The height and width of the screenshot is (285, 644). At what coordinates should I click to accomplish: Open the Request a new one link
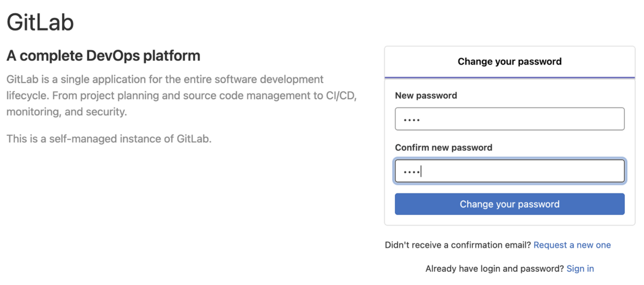coord(572,245)
